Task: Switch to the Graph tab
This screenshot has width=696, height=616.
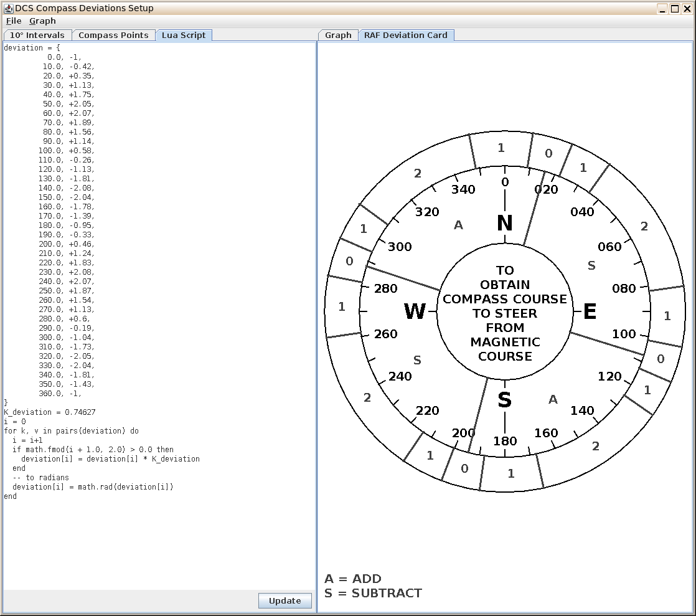Action: coord(338,35)
